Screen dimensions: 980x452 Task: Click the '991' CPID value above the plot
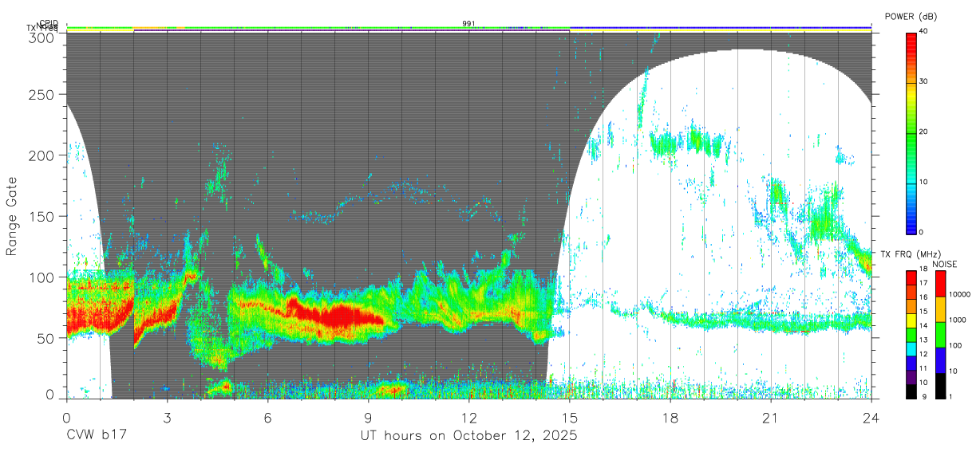(468, 24)
